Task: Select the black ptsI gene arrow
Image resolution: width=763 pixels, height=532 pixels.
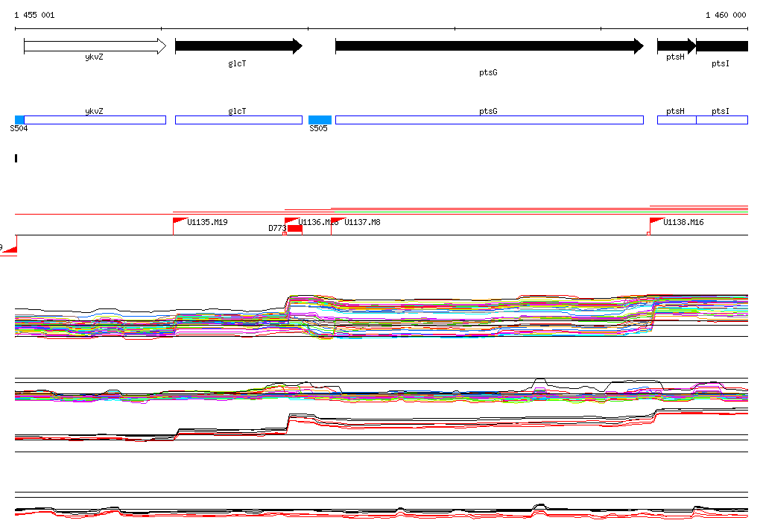Action: [722, 46]
